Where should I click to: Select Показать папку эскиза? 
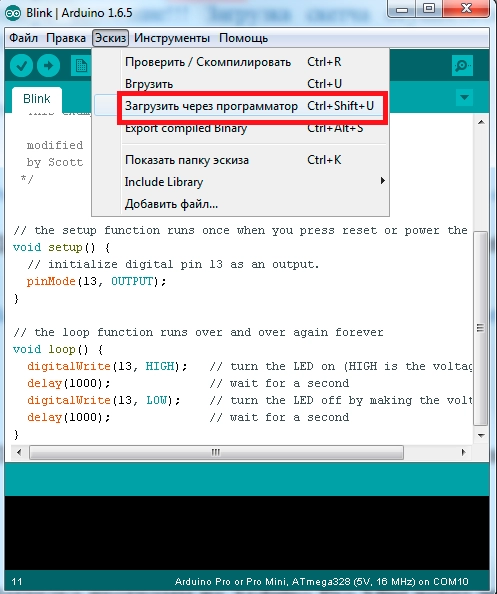241,160
